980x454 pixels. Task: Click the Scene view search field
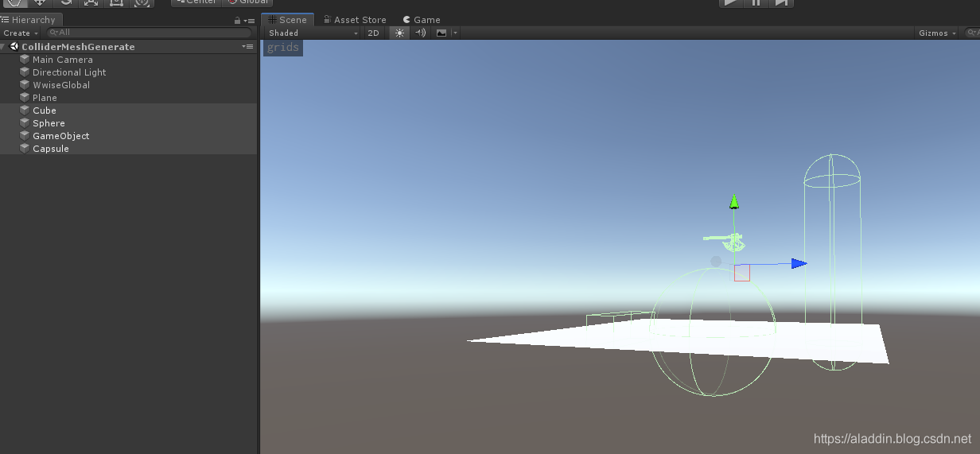coord(972,33)
